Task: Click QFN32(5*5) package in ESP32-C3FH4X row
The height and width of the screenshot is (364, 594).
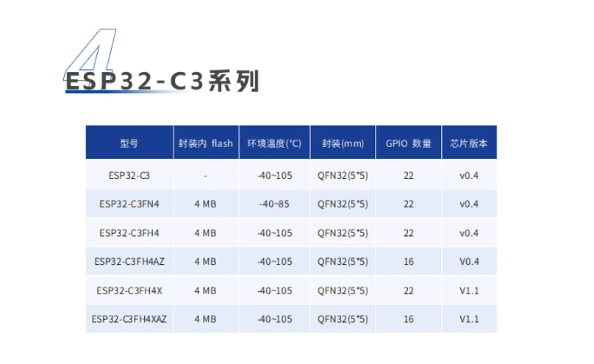Action: pyautogui.click(x=343, y=290)
